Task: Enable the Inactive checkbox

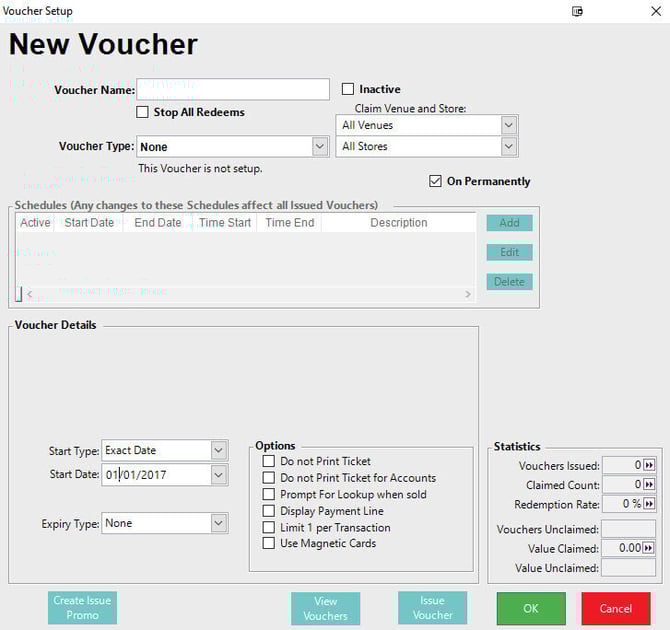Action: click(x=349, y=89)
